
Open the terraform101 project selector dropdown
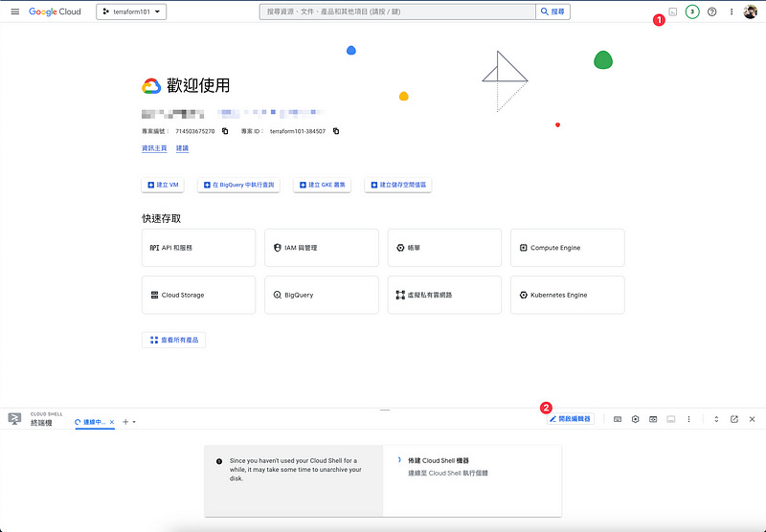point(131,11)
